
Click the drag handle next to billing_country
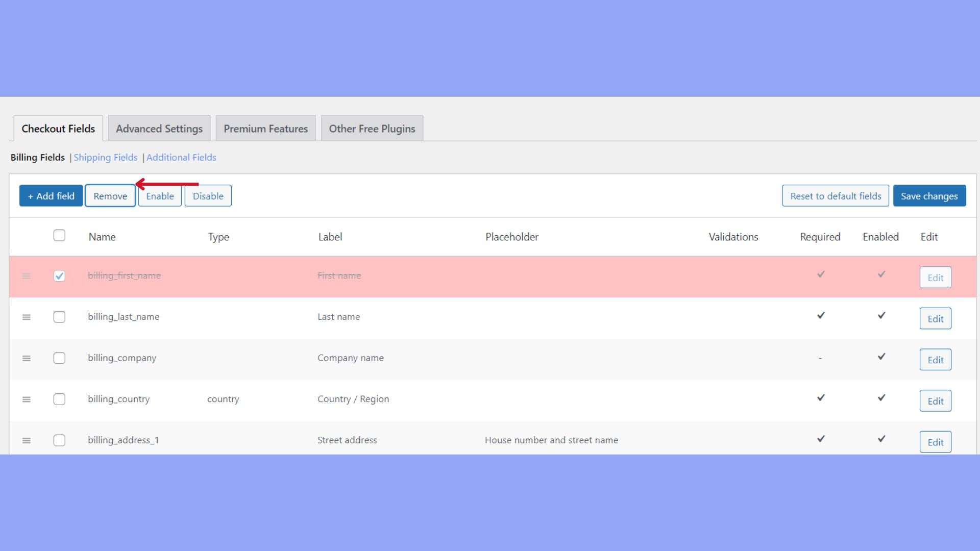click(27, 400)
